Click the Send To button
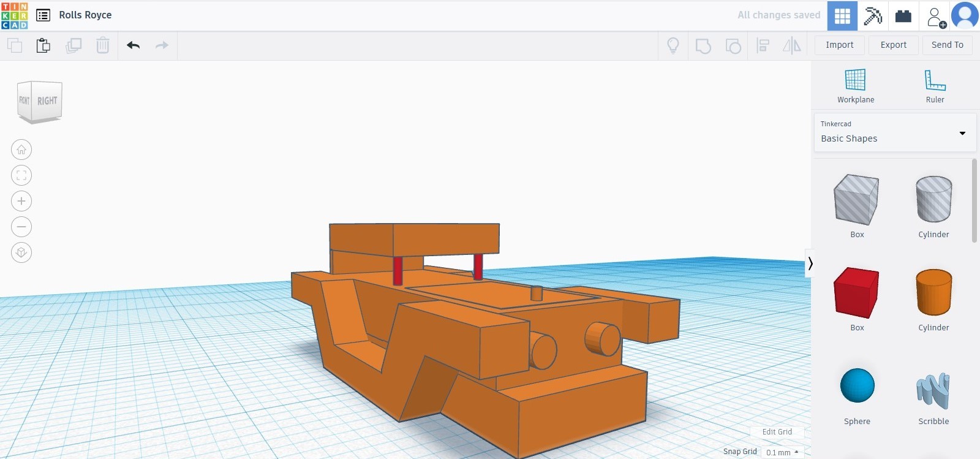This screenshot has height=459, width=980. click(x=947, y=45)
